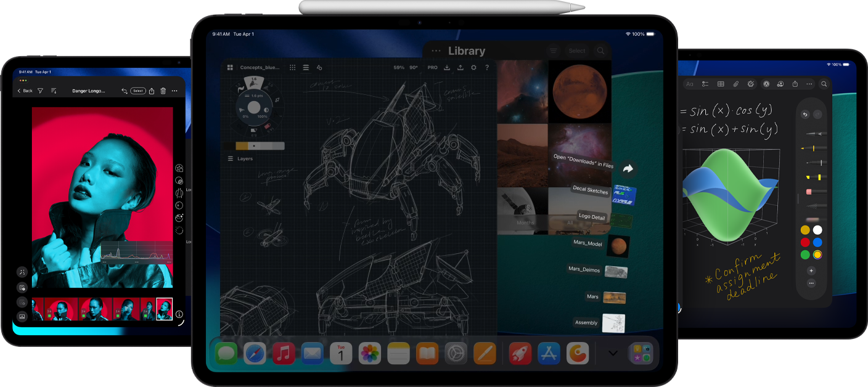Click the filter funnel icon beside Back

click(x=40, y=91)
